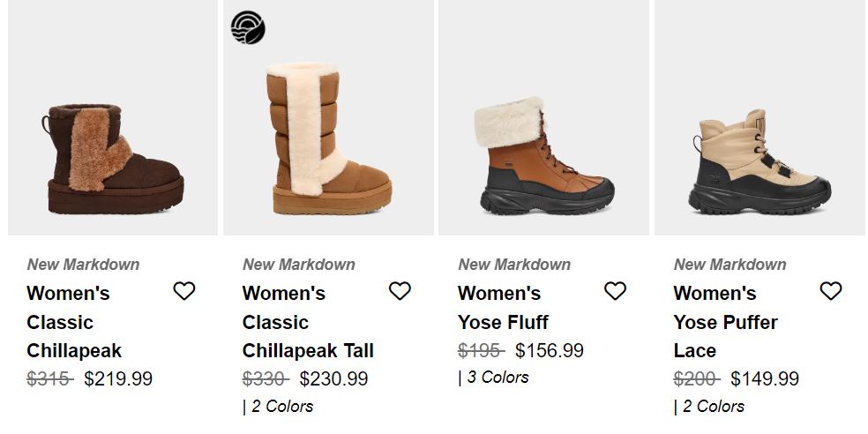This screenshot has height=434, width=868.
Task: View the beige Yose Puffer Lace photo
Action: 759,117
